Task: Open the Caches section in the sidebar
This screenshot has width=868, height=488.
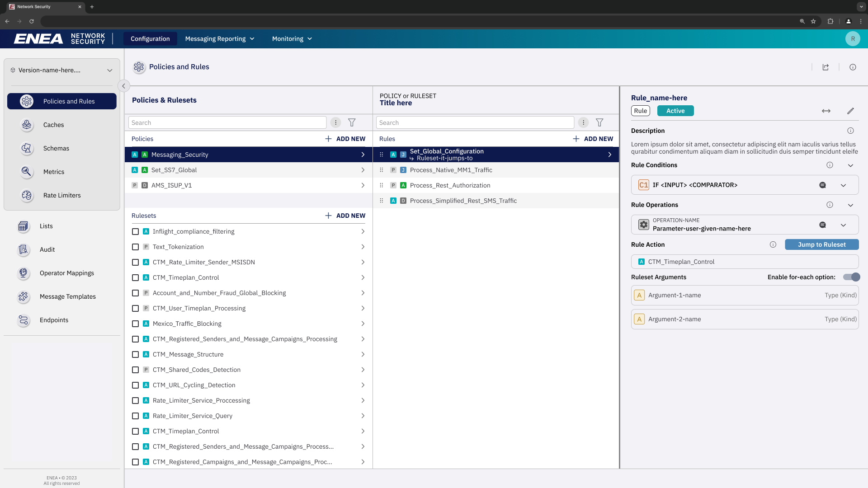Action: (x=53, y=125)
